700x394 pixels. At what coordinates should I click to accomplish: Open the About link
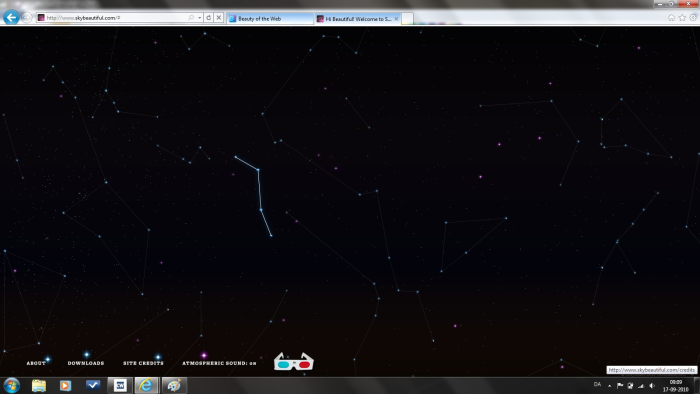point(36,363)
